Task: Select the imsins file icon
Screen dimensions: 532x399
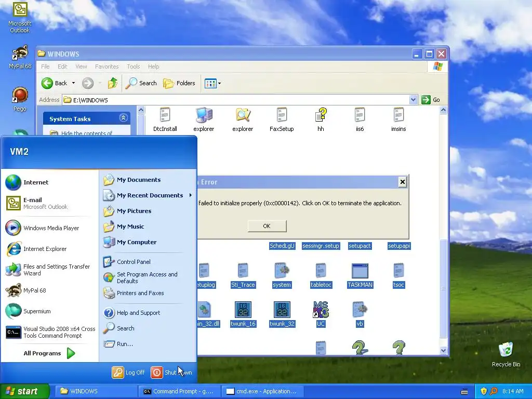Action: [x=398, y=119]
